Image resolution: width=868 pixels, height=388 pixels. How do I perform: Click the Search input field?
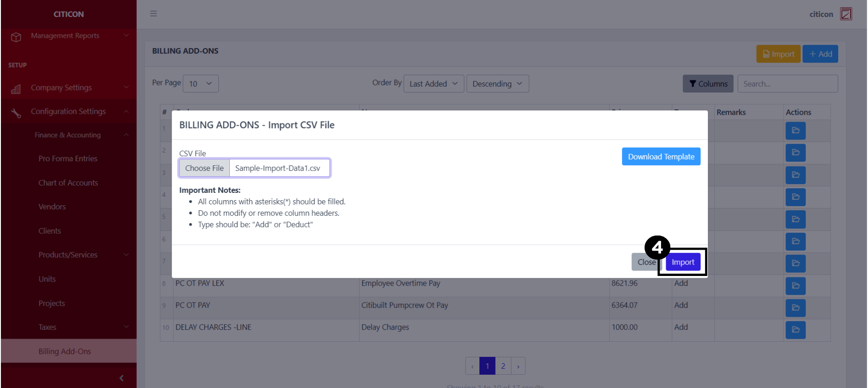(x=787, y=84)
